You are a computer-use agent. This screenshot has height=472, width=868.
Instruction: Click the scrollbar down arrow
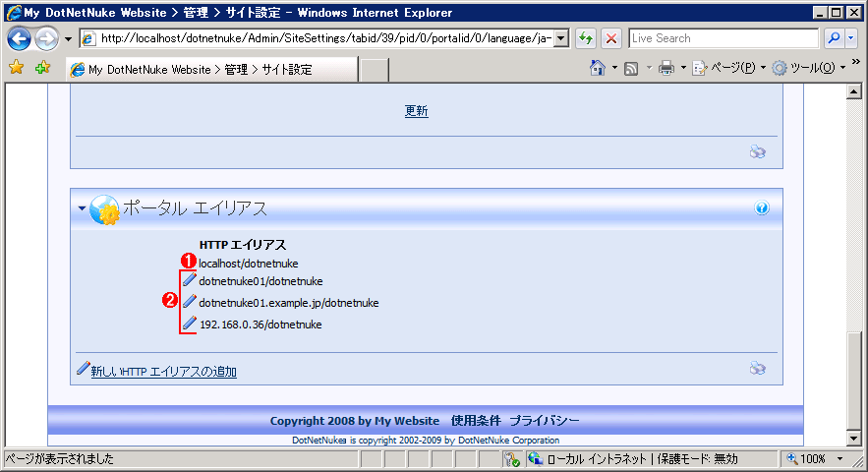[x=853, y=439]
